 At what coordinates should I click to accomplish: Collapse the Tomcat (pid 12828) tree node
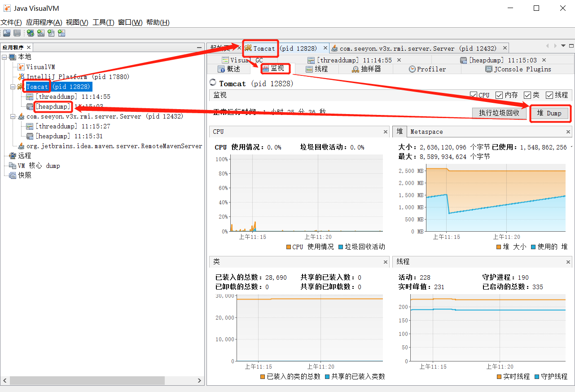coord(13,87)
